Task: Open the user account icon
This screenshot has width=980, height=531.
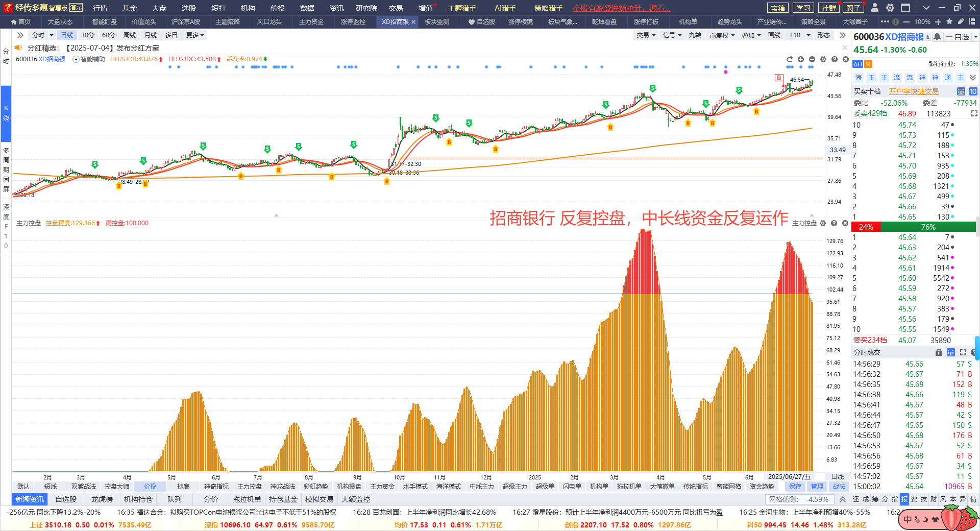Action: tap(875, 8)
